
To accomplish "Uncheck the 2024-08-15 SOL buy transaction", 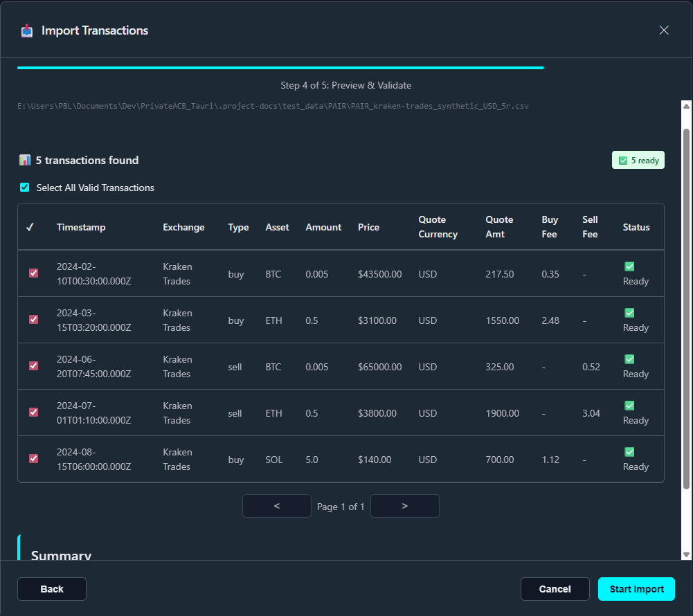I will [x=34, y=459].
